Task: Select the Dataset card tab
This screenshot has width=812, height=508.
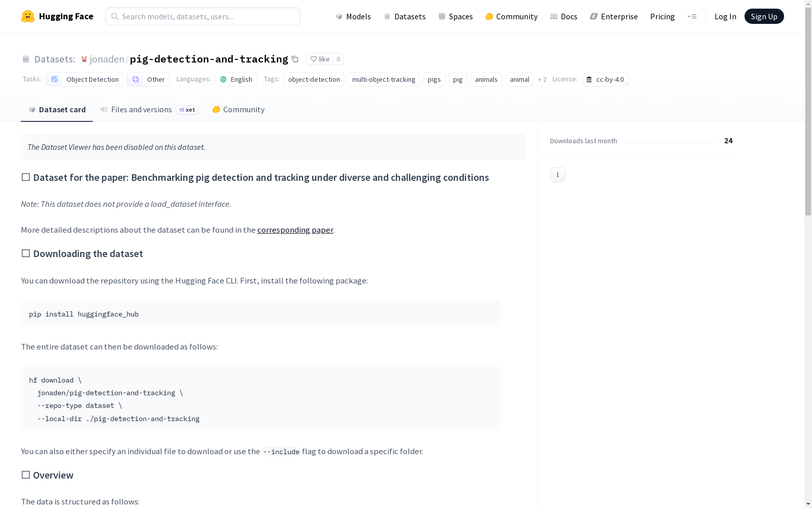Action: click(57, 110)
